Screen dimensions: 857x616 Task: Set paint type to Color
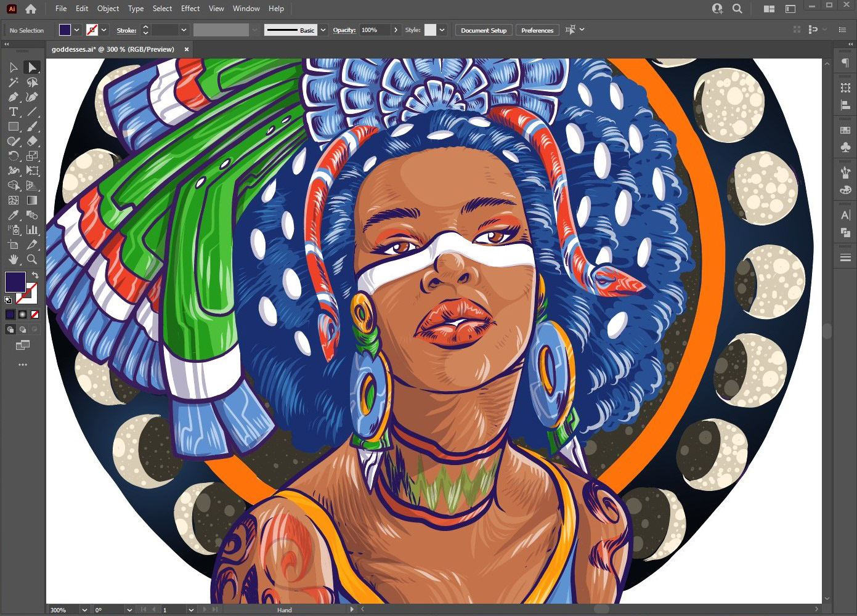click(x=10, y=314)
